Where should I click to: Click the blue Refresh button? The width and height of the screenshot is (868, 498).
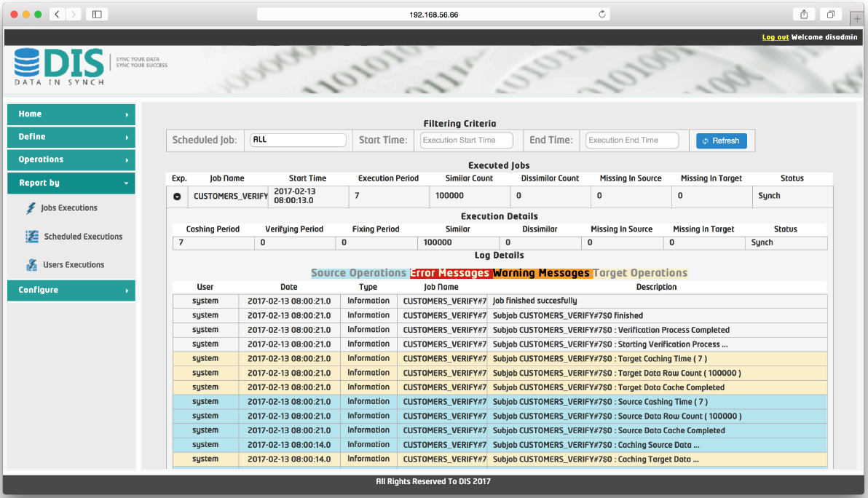click(x=722, y=141)
